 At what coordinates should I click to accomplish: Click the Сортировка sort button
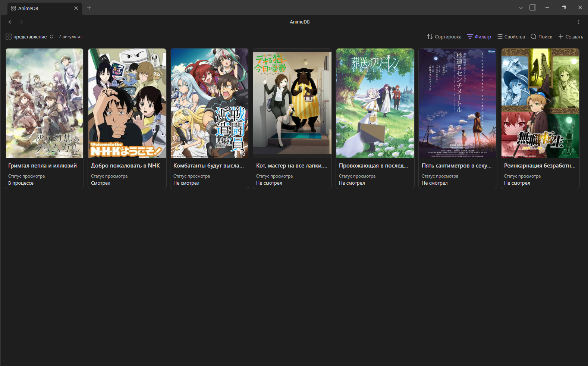[444, 37]
